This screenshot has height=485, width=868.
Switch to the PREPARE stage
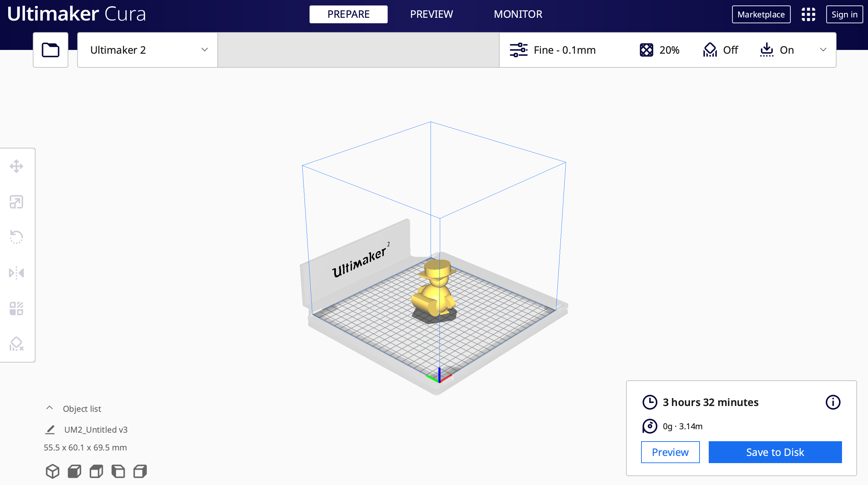349,14
